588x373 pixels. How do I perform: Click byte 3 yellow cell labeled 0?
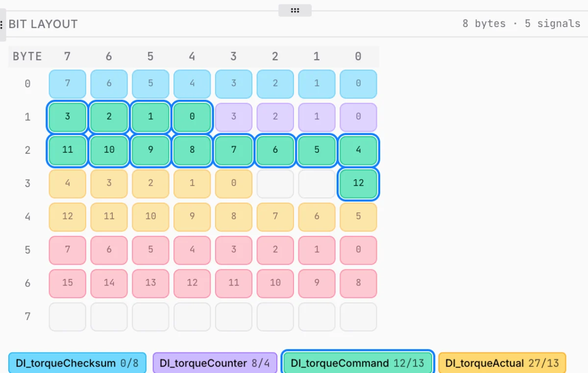(x=234, y=183)
